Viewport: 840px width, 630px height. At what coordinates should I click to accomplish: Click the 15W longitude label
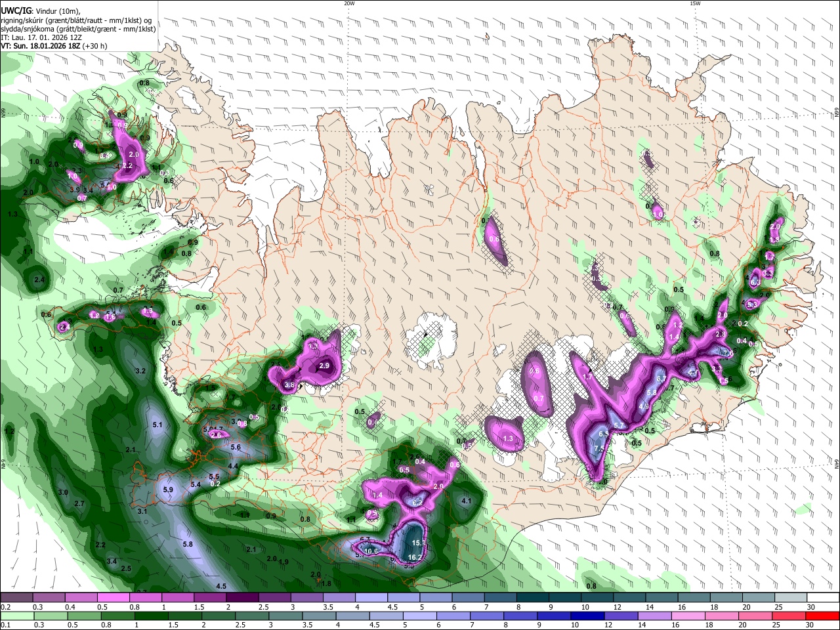[695, 3]
